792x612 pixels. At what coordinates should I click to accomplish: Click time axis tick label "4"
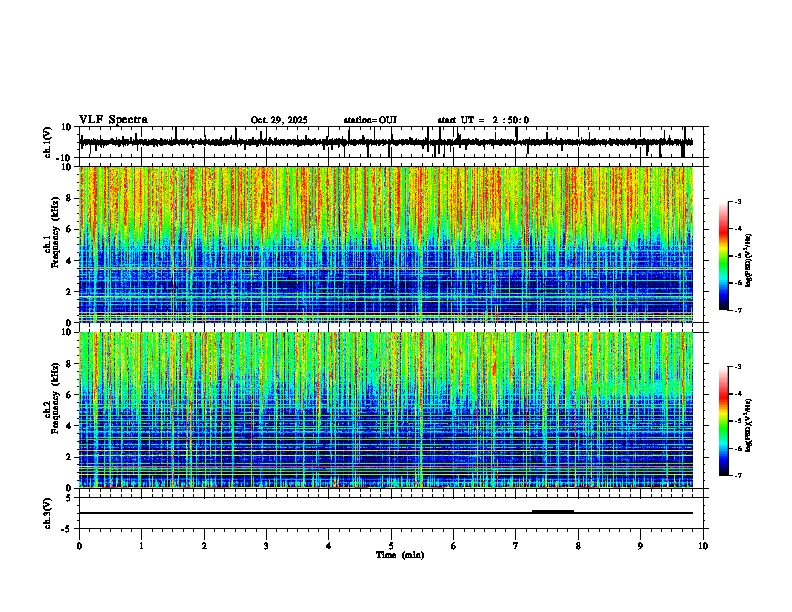coord(328,546)
